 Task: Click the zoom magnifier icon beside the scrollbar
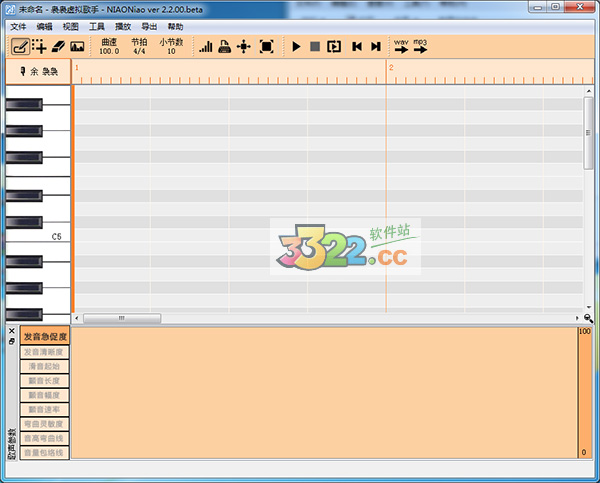588,318
